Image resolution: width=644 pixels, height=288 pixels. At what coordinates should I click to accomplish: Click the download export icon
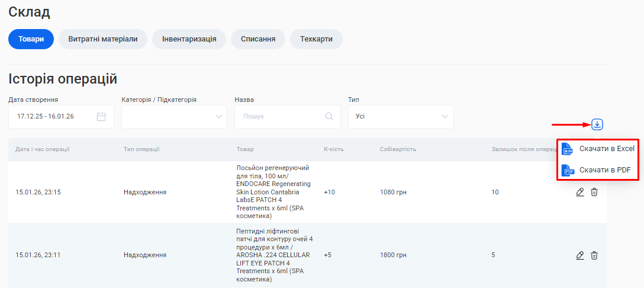[597, 124]
